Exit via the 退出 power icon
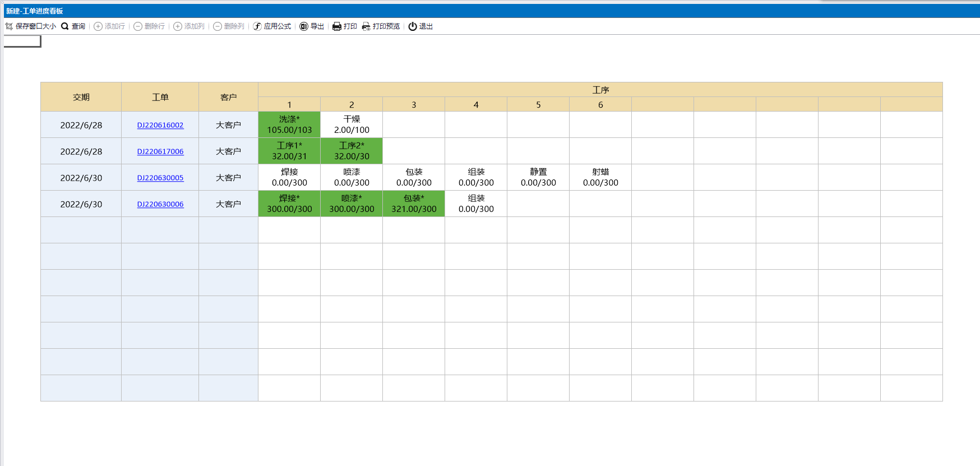This screenshot has width=980, height=466. [x=413, y=26]
